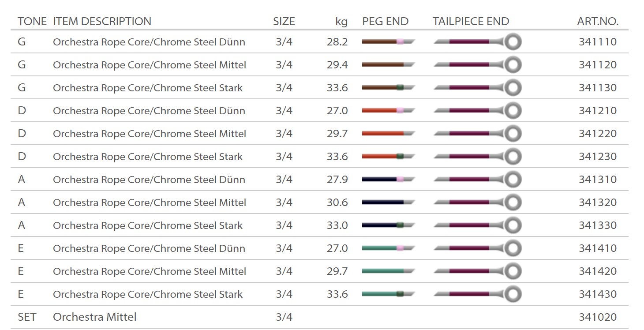
Task: Click article number 341420
Action: click(x=598, y=271)
